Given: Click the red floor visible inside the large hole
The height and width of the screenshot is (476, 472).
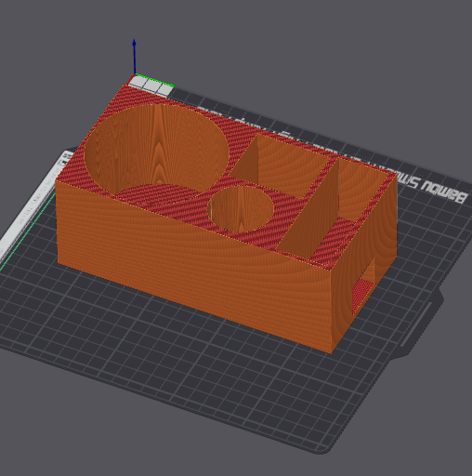Looking at the screenshot, I should (x=158, y=193).
